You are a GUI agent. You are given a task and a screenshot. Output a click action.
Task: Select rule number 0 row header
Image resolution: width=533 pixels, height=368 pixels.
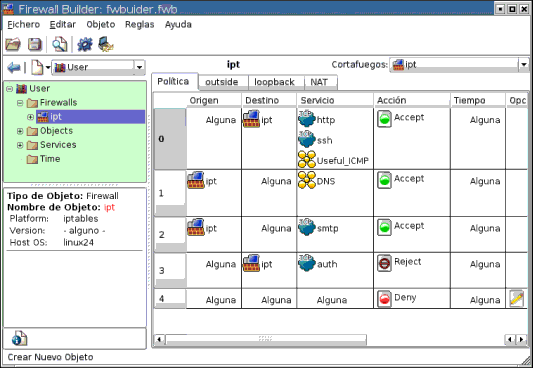pos(170,139)
